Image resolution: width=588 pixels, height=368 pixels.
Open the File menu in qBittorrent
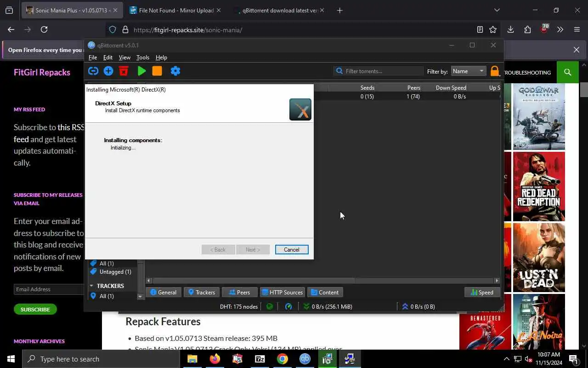point(93,57)
